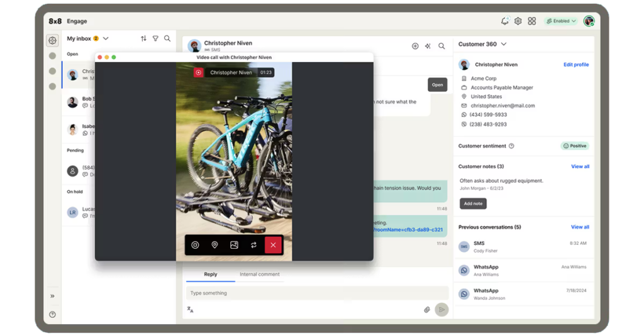Open the settings gear in top bar
The width and height of the screenshot is (644, 336).
tap(518, 21)
